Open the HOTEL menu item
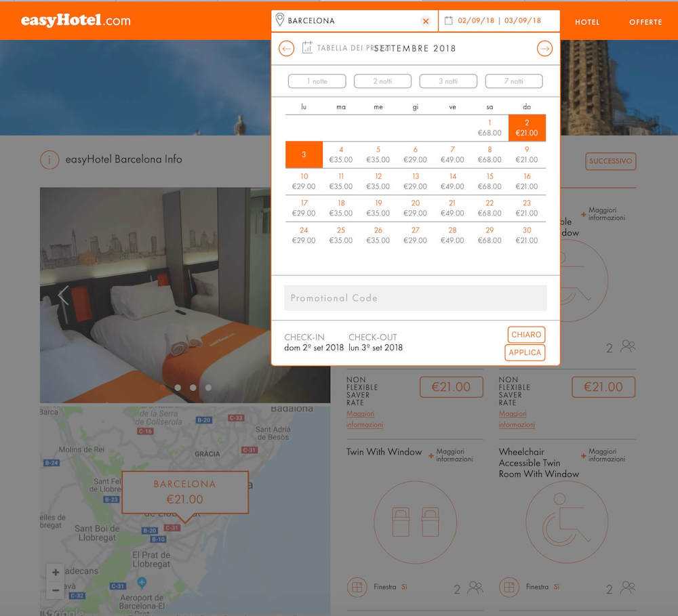Viewport: 678px width, 616px height. tap(587, 22)
